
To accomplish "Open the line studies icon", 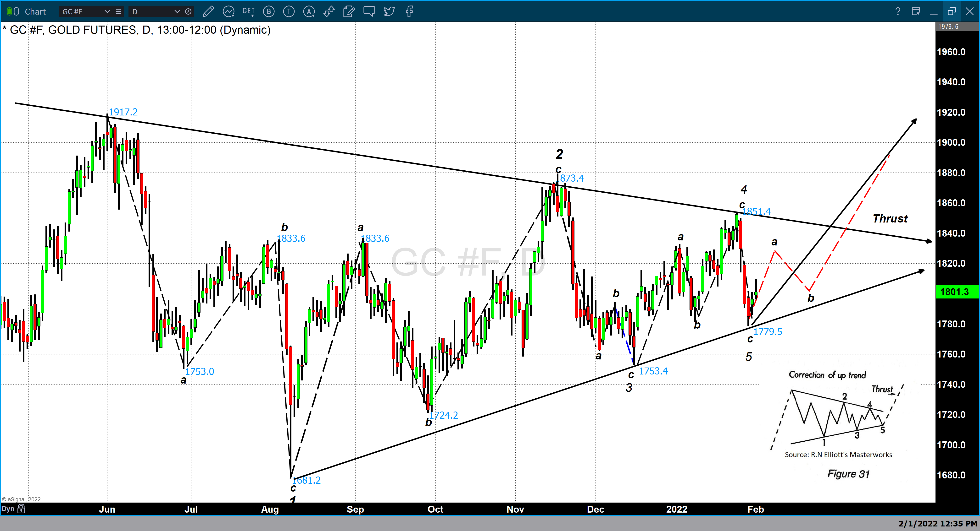I will coord(229,11).
